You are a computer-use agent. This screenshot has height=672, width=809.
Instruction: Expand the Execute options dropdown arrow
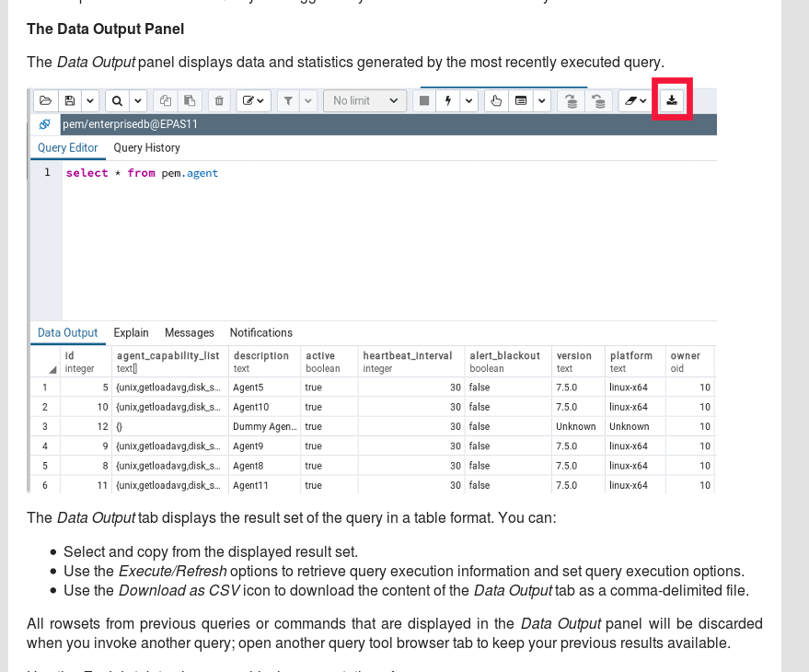pos(469,100)
